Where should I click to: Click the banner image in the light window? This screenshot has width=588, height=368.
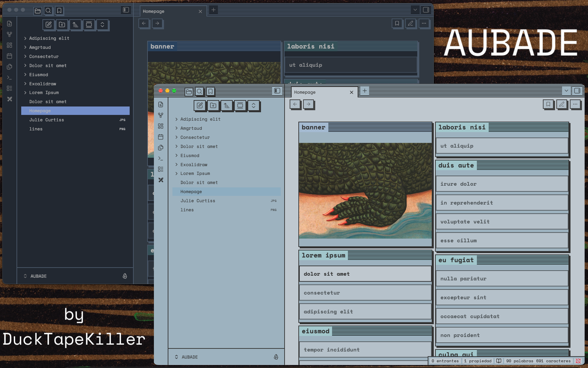365,191
